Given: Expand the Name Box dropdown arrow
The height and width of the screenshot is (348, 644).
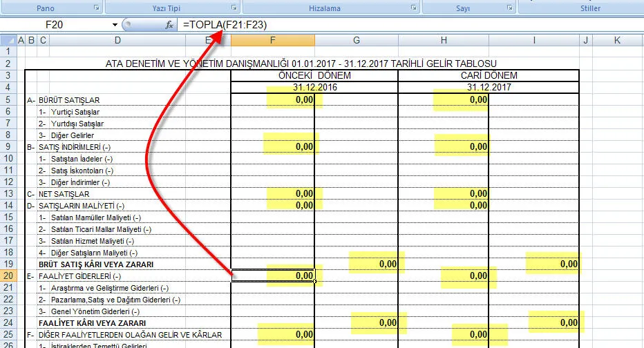Looking at the screenshot, I should point(115,25).
